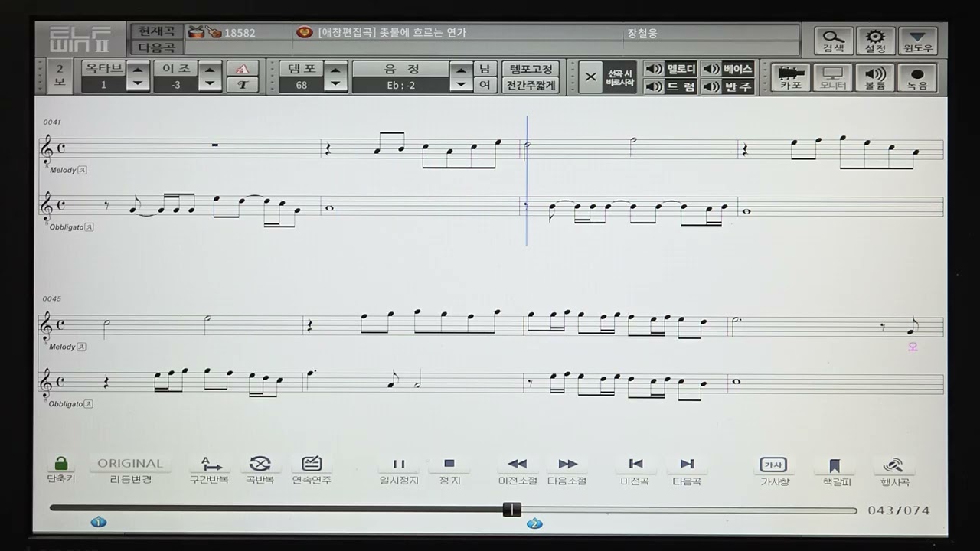Open the 검색 search tool
The image size is (980, 551).
pyautogui.click(x=834, y=41)
